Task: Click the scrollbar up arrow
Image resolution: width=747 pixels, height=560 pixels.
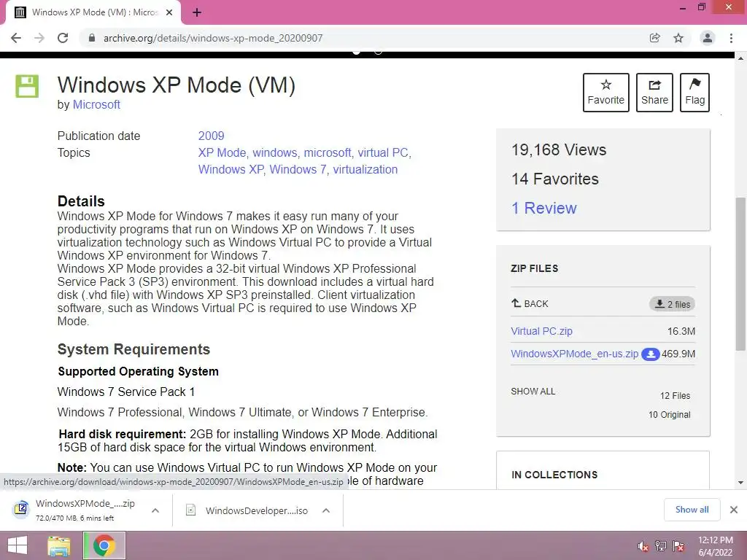Action: click(740, 58)
